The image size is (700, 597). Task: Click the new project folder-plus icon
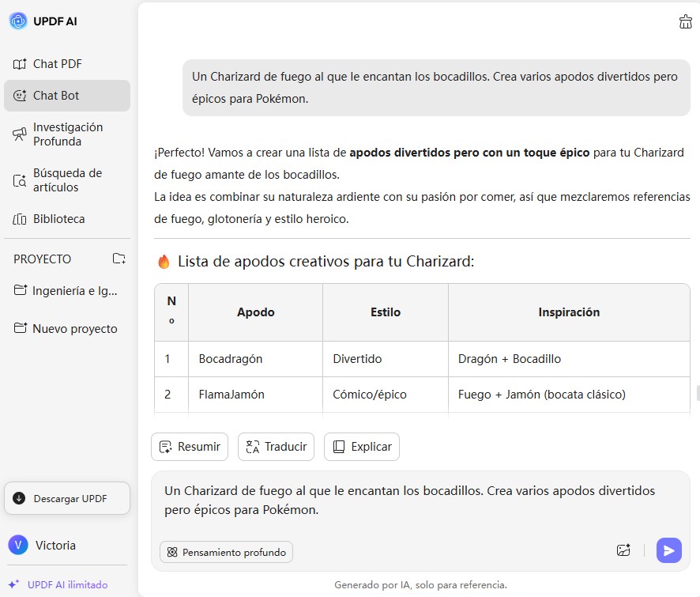point(119,259)
